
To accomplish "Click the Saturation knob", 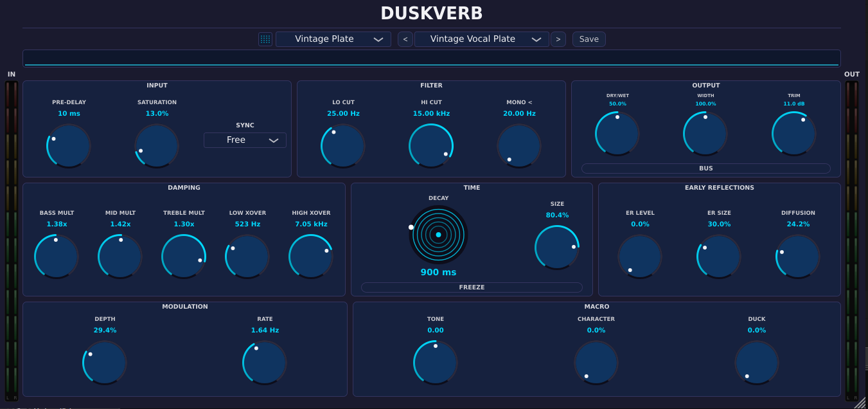I will point(157,146).
